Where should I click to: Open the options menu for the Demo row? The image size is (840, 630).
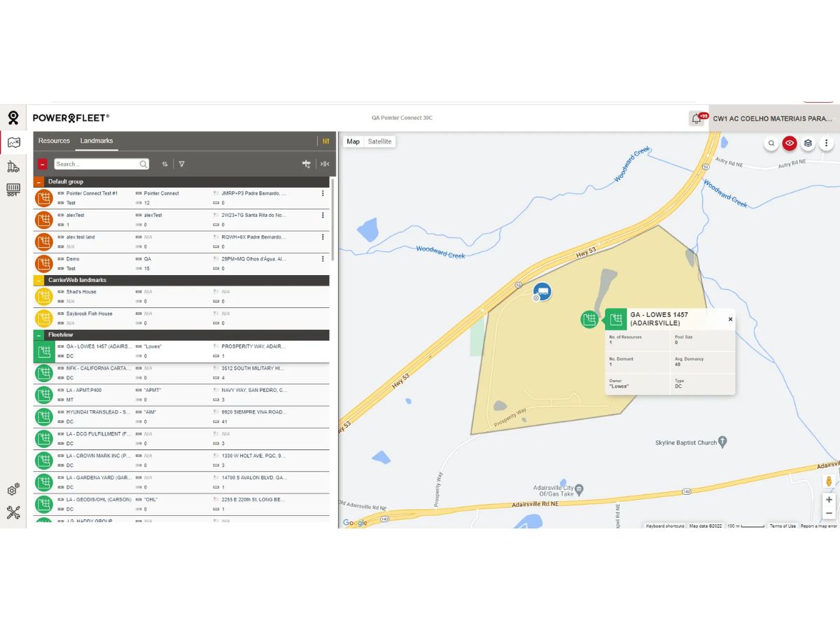click(x=323, y=258)
